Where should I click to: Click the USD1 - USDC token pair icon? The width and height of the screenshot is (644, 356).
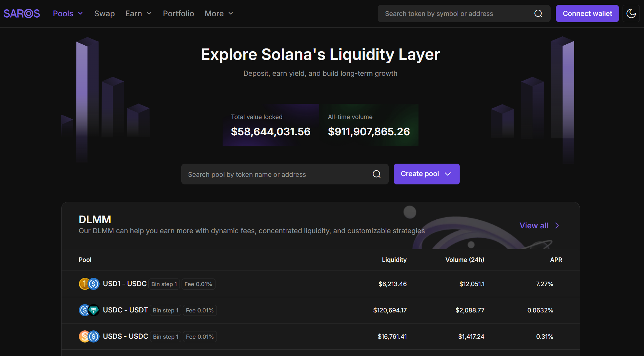tap(89, 284)
